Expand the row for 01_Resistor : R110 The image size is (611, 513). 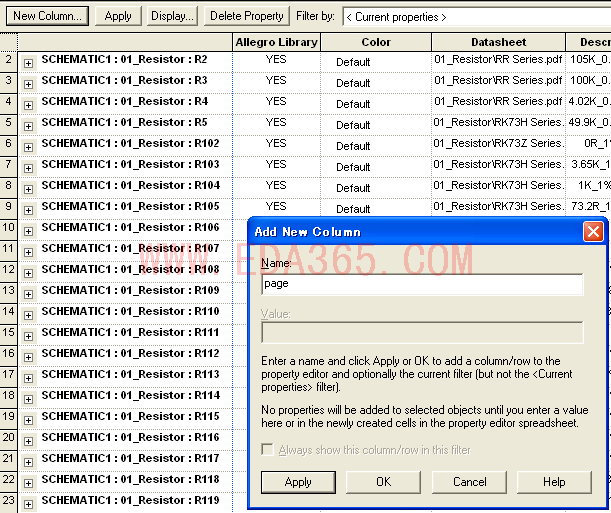(x=28, y=316)
